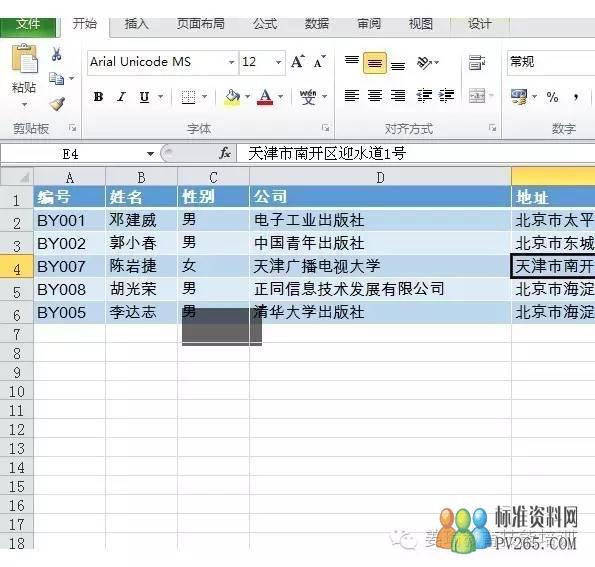Viewport: 595px width, 567px height.
Task: Expand the Paste options arrow
Action: (x=24, y=104)
